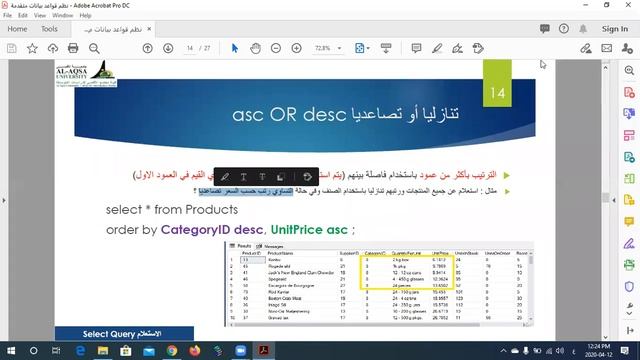Open File Explorer from the taskbar

coord(103,351)
